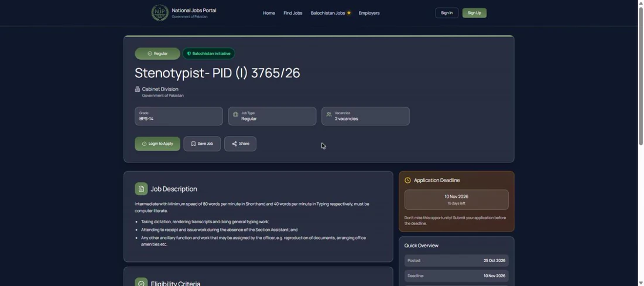Click the Regular job type badge
Screen dimensions: 644x286
point(157,54)
